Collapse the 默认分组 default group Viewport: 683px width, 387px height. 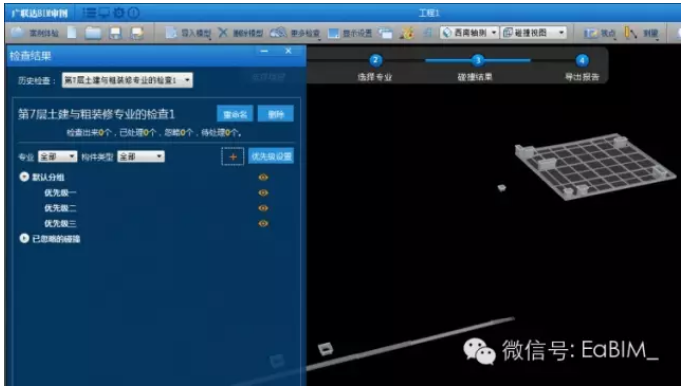tap(24, 177)
